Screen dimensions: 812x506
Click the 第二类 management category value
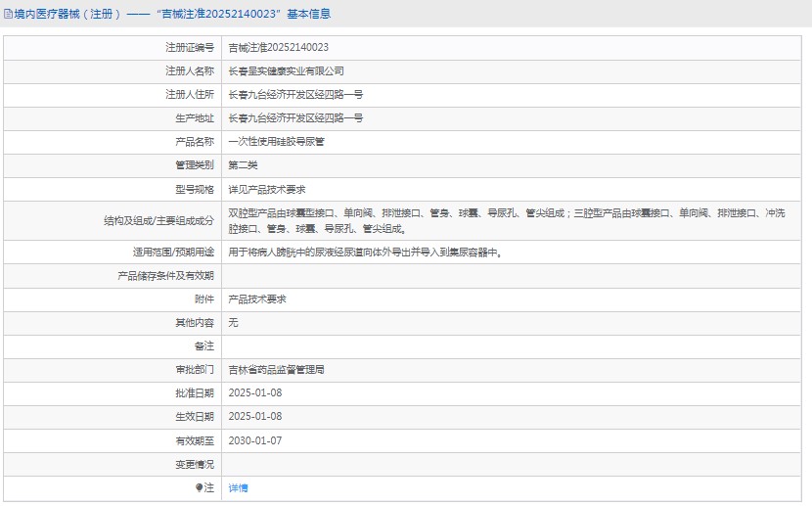[x=243, y=165]
